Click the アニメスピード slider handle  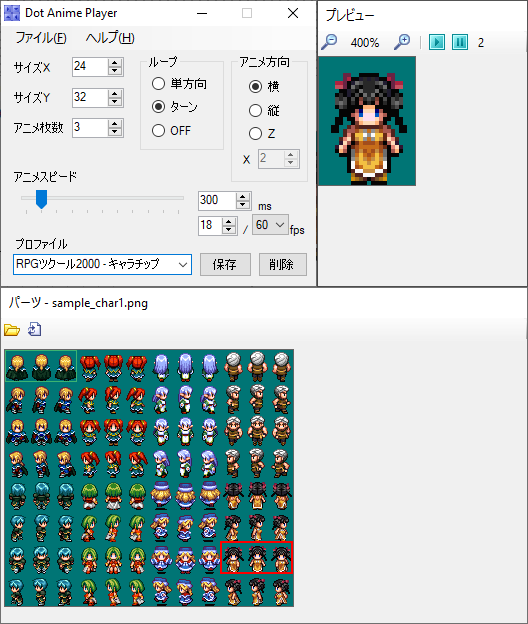(x=41, y=199)
